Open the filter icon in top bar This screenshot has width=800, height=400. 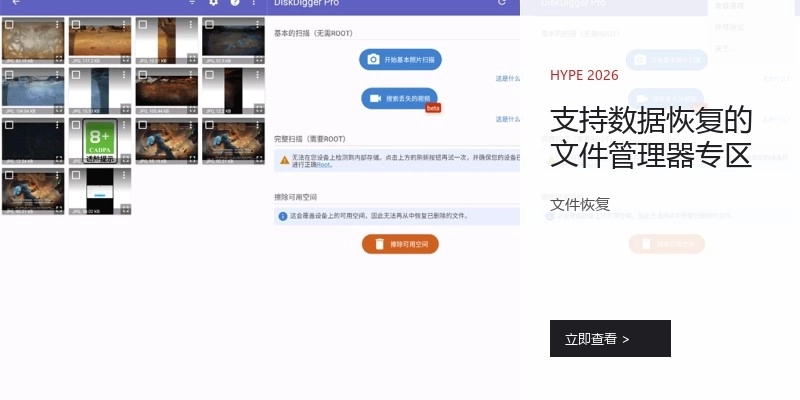192,3
